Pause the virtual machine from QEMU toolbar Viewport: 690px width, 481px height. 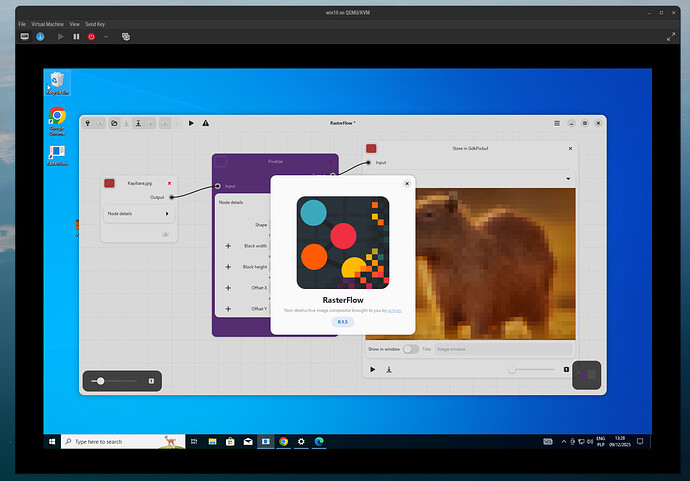pos(76,36)
